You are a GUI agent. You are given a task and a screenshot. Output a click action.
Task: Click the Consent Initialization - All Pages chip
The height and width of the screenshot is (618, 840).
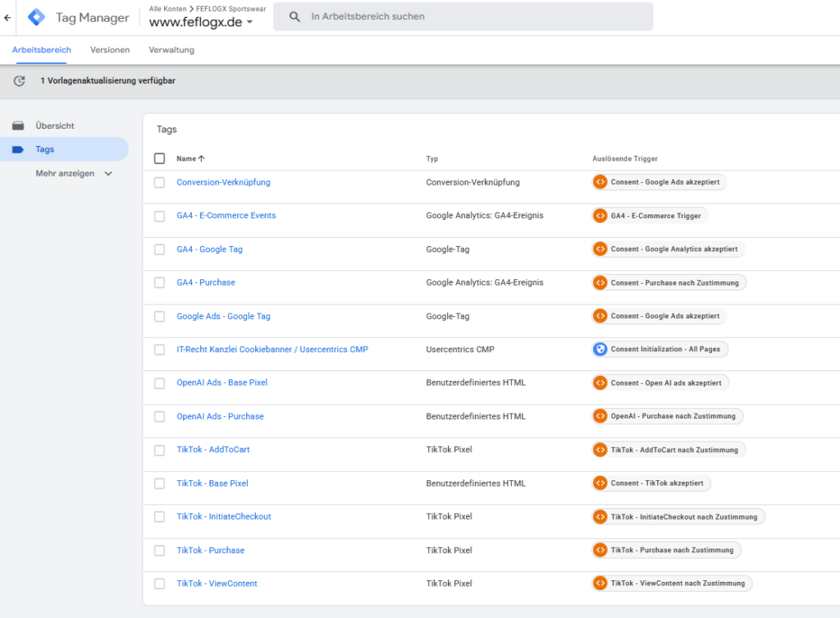click(x=660, y=350)
